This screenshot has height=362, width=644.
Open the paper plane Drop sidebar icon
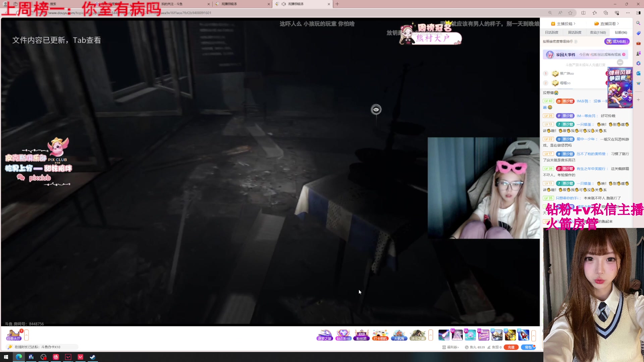coord(638,83)
